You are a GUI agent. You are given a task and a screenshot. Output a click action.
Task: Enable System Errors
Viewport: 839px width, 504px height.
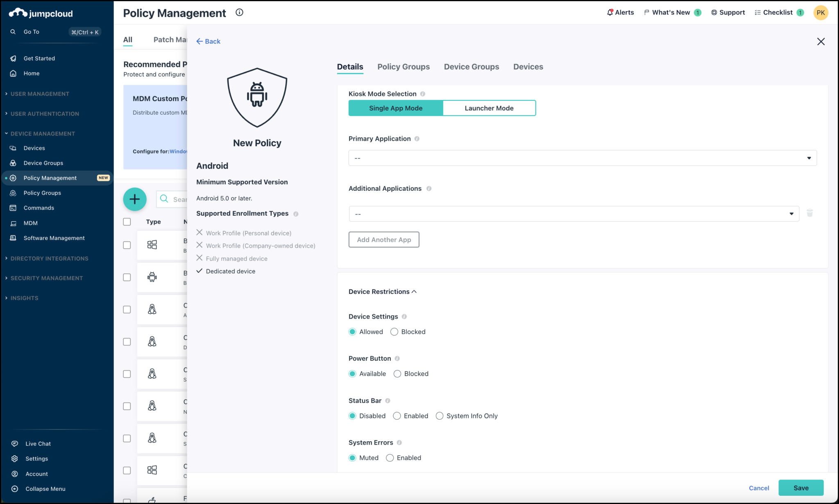[390, 458]
